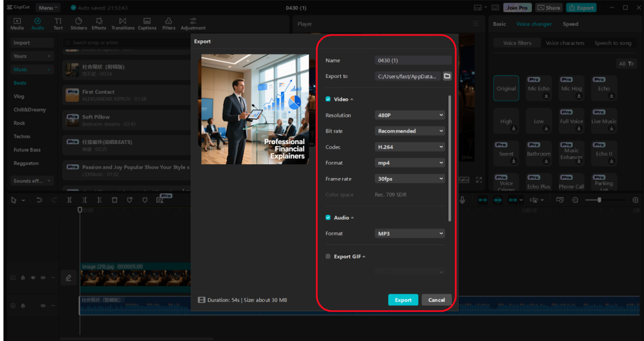644x341 pixels.
Task: Click the Export button in the dialog
Action: 403,300
